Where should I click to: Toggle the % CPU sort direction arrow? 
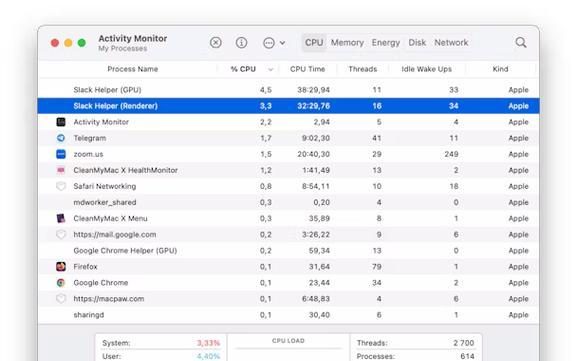(270, 69)
